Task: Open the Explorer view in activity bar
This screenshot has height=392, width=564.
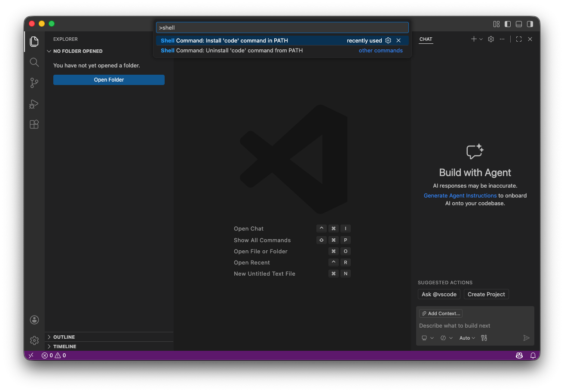Action: 34,42
